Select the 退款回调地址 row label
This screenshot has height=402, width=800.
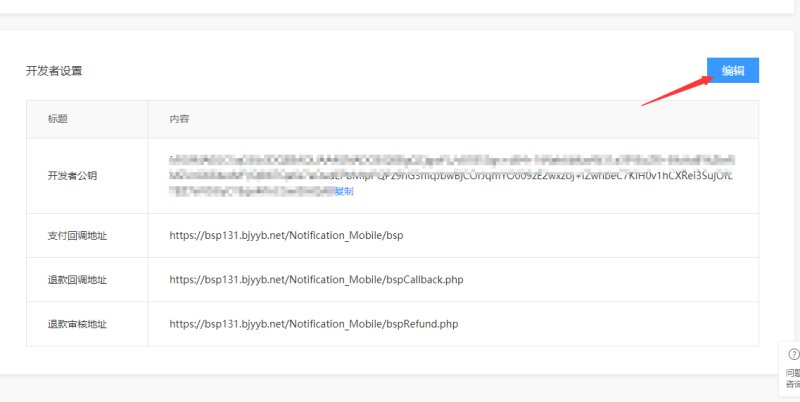72,280
